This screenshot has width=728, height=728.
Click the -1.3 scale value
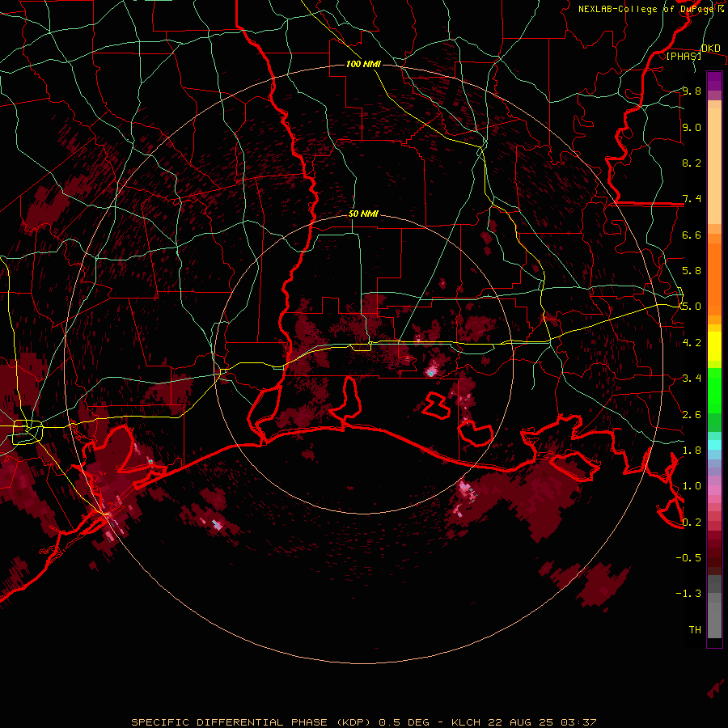(x=688, y=594)
